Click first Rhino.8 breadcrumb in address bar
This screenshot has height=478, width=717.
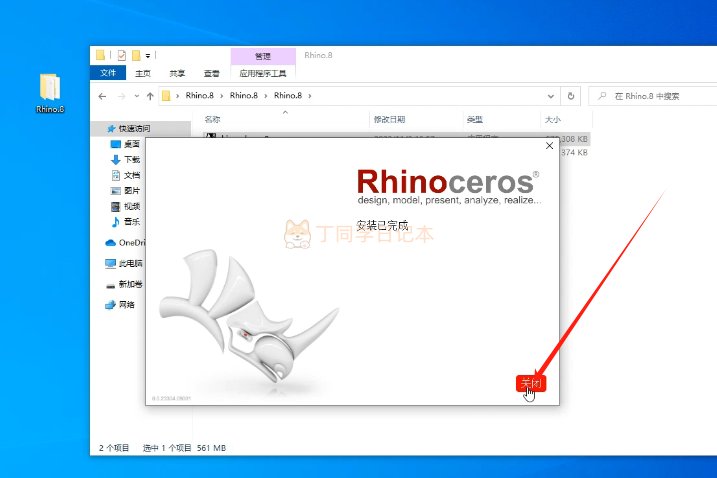pyautogui.click(x=199, y=96)
